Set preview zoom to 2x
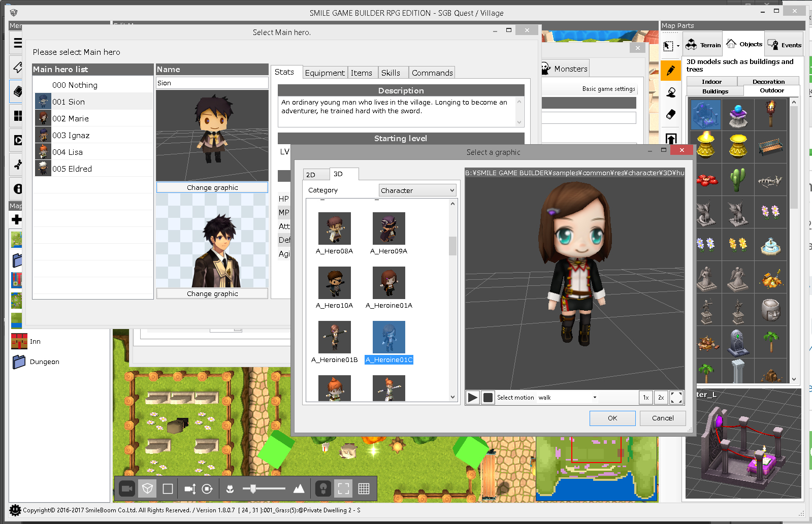This screenshot has height=524, width=812. click(x=661, y=398)
